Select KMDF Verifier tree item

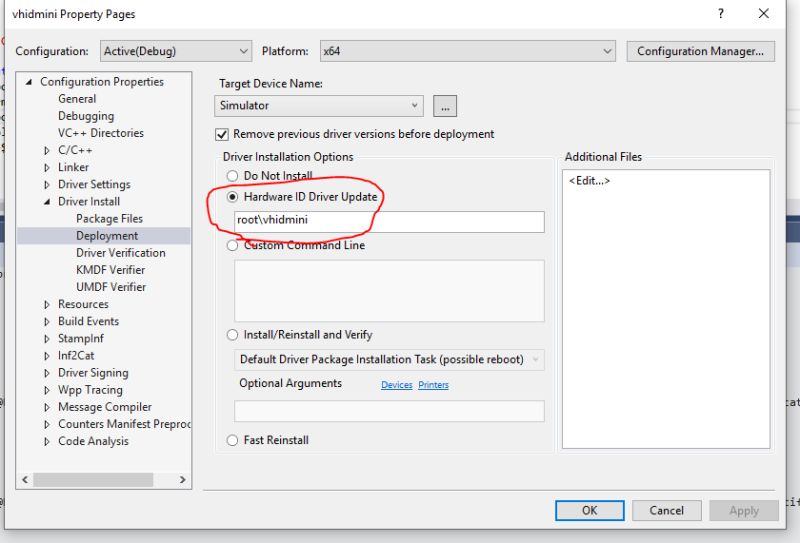click(110, 270)
